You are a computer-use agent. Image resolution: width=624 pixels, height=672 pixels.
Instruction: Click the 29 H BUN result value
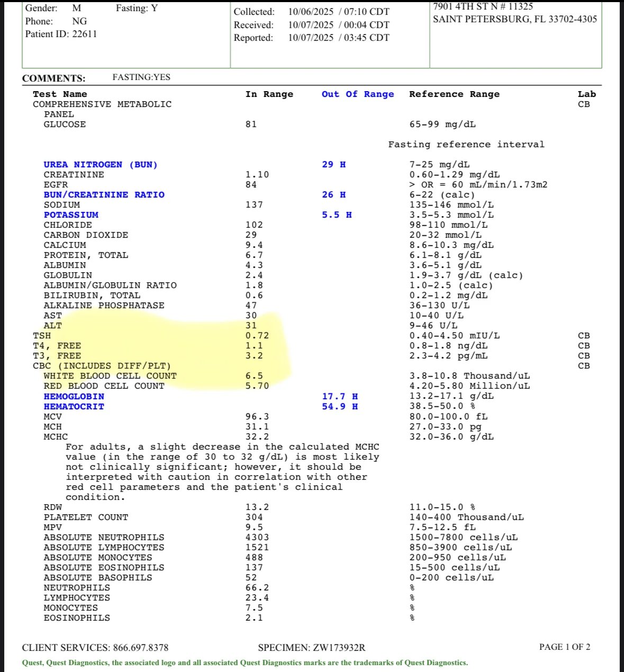click(334, 165)
